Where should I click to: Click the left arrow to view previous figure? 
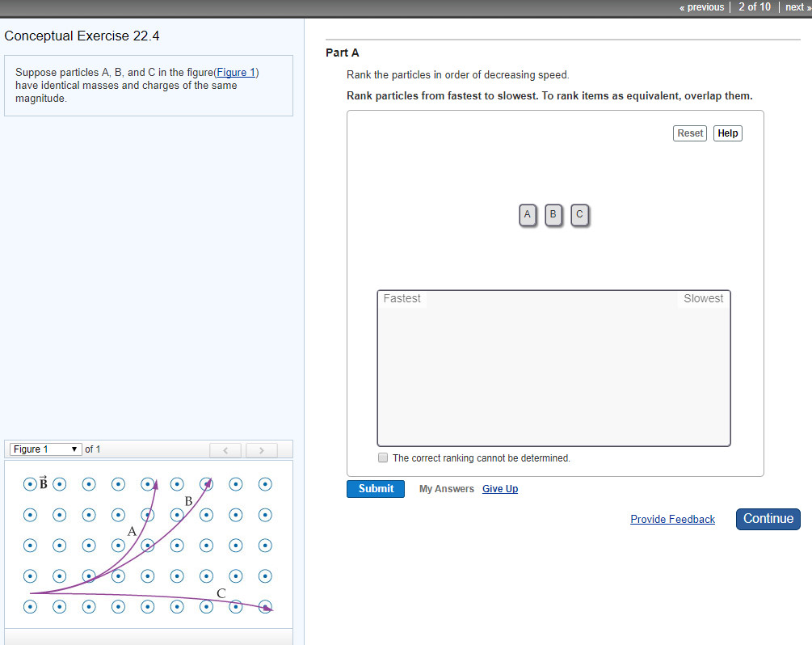(225, 450)
